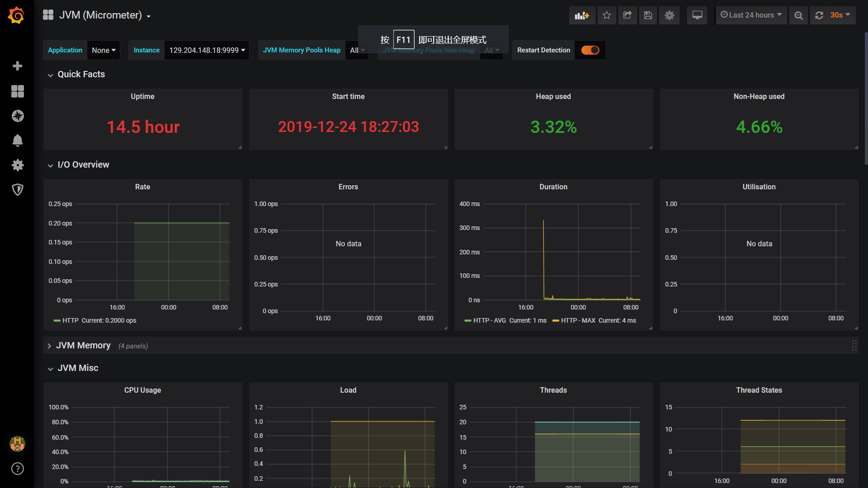The width and height of the screenshot is (868, 488).
Task: Click the zoom out time range icon
Action: point(798,15)
